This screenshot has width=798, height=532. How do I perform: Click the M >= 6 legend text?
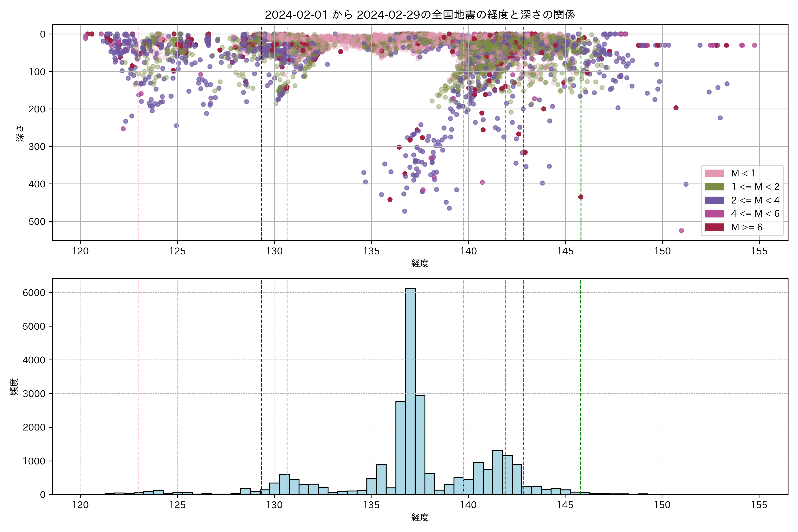pyautogui.click(x=746, y=227)
